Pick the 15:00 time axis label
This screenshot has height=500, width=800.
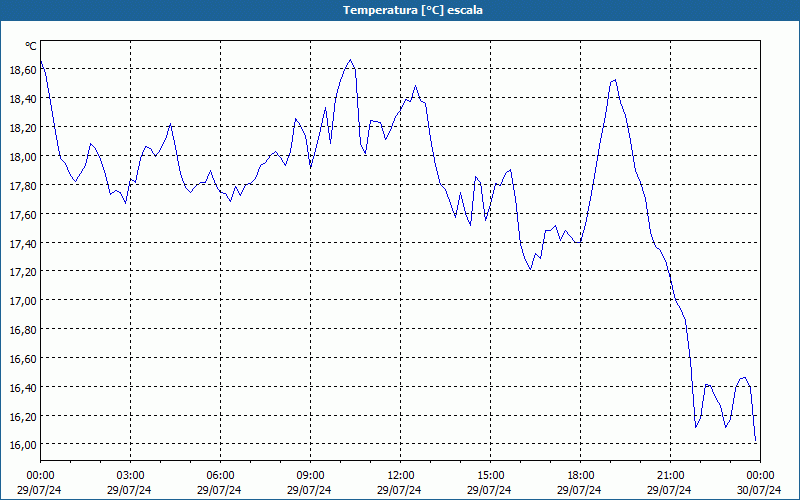490,476
